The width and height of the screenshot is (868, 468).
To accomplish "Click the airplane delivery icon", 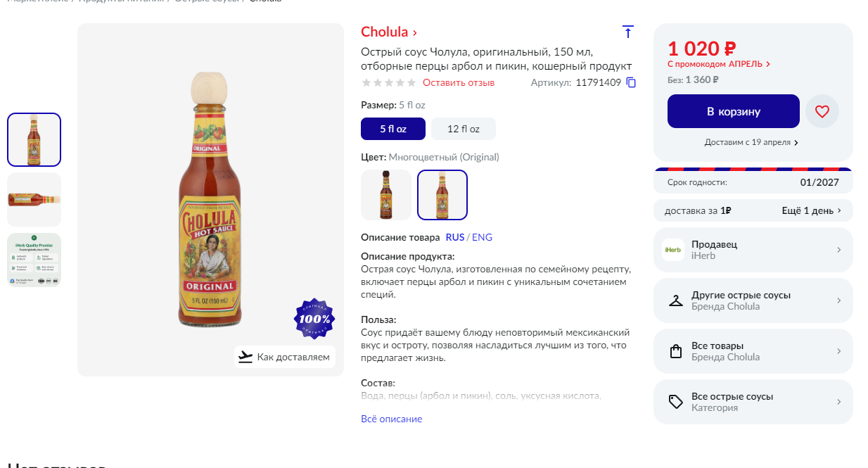I will pos(245,357).
